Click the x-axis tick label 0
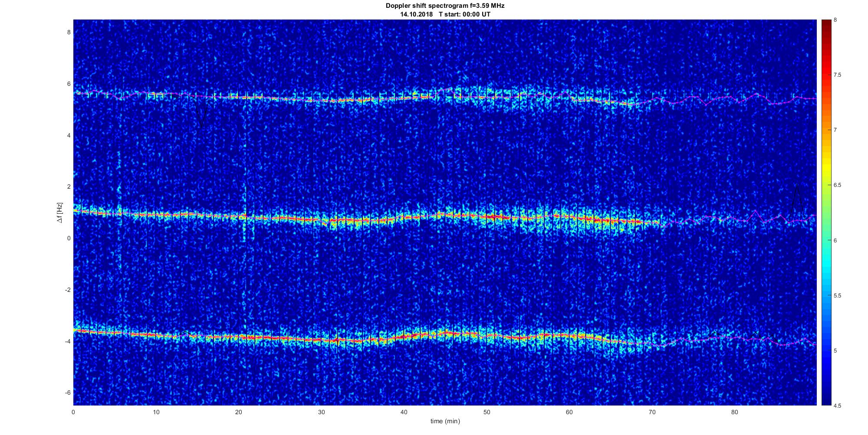The width and height of the screenshot is (868, 435). 73,412
